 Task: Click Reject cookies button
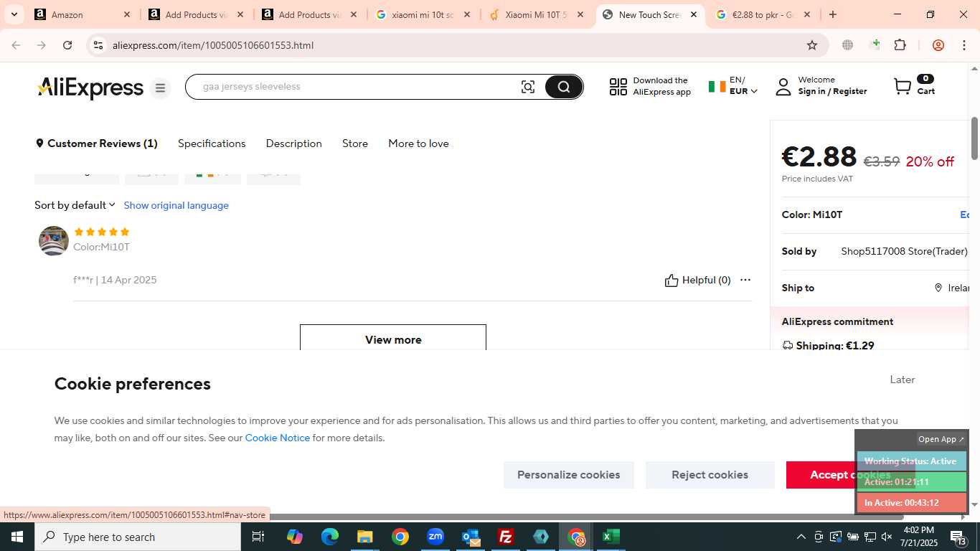coord(710,475)
